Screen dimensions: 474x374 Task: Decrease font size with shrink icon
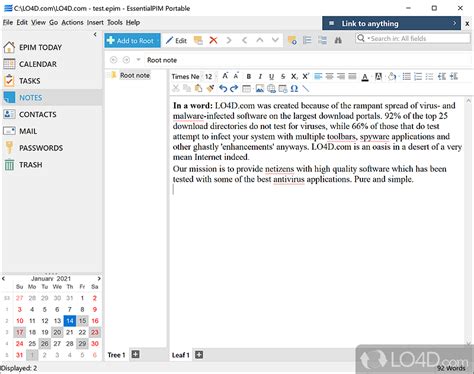click(x=236, y=76)
